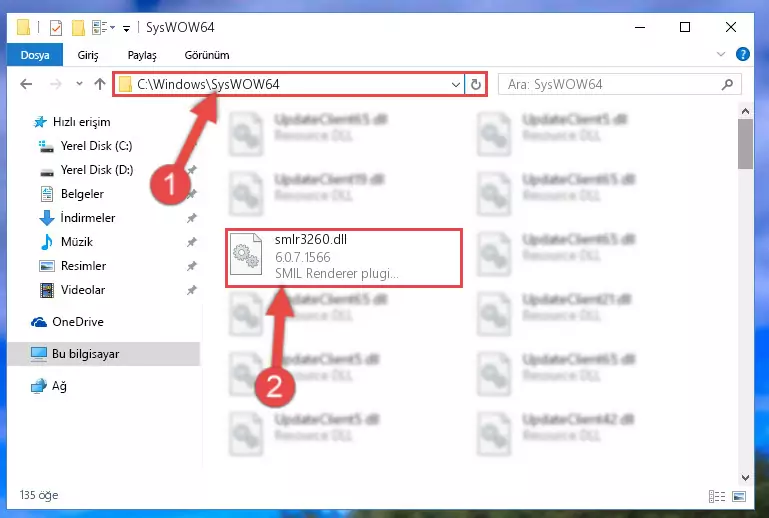Go forward with the right arrow
The image size is (769, 518).
tap(55, 84)
